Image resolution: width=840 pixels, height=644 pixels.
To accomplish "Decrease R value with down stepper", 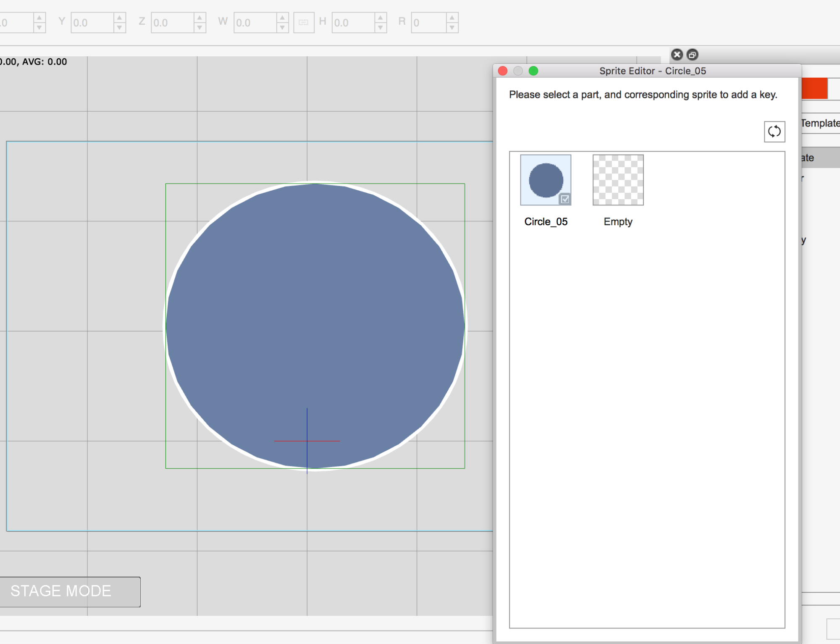I will [452, 28].
